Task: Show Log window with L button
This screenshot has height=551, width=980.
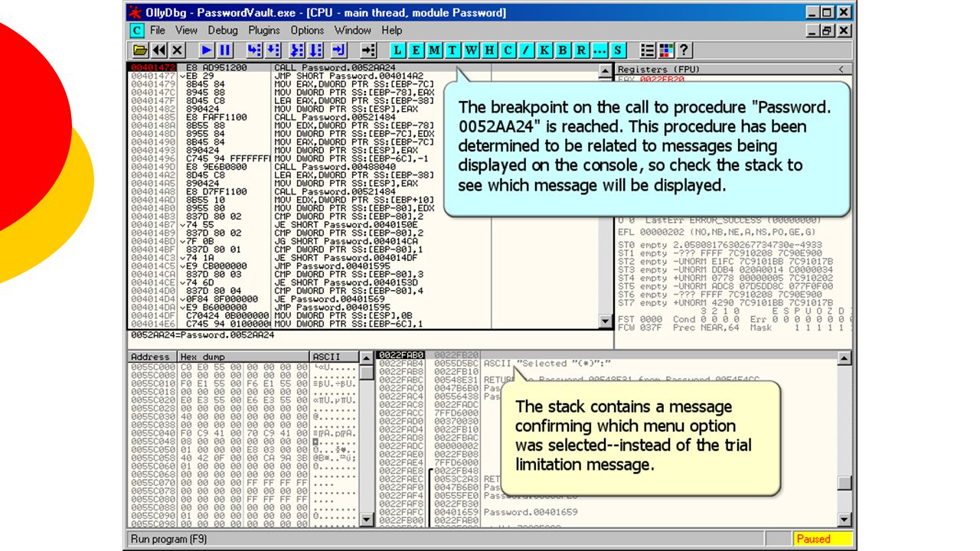Action: [397, 51]
